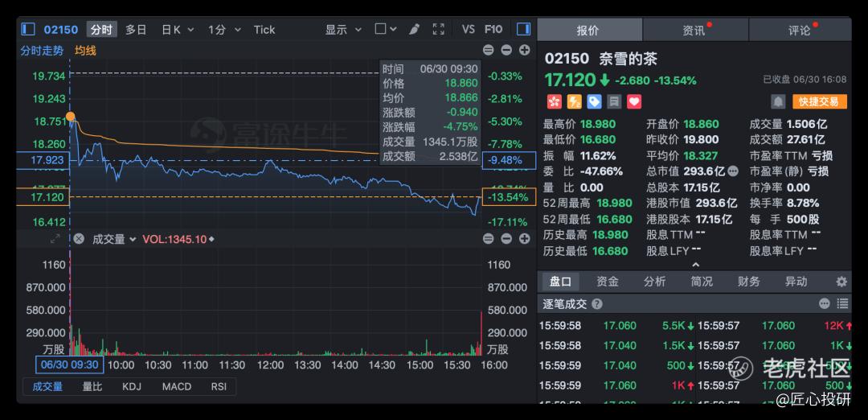Image resolution: width=868 pixels, height=420 pixels.
Task: Reset volume pane zoom icon
Action: pyautogui.click(x=489, y=239)
